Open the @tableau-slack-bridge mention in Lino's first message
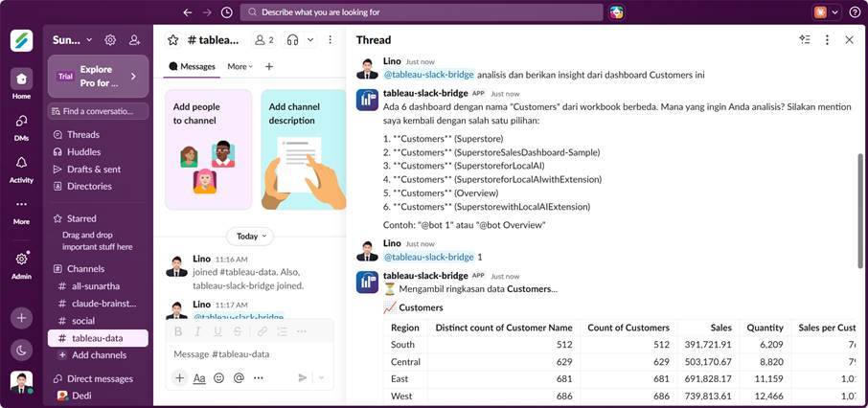This screenshot has height=408, width=868. (429, 75)
